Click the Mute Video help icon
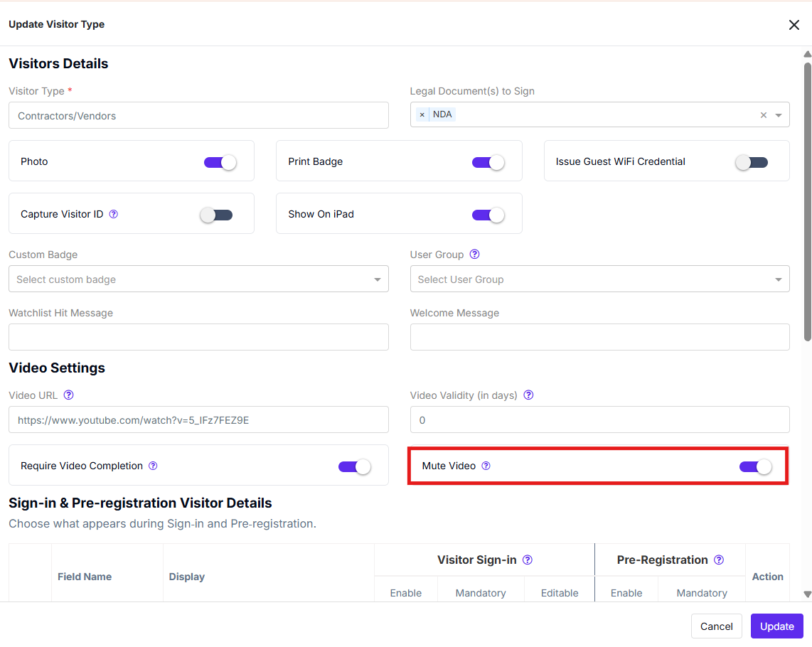The width and height of the screenshot is (812, 647). tap(486, 466)
